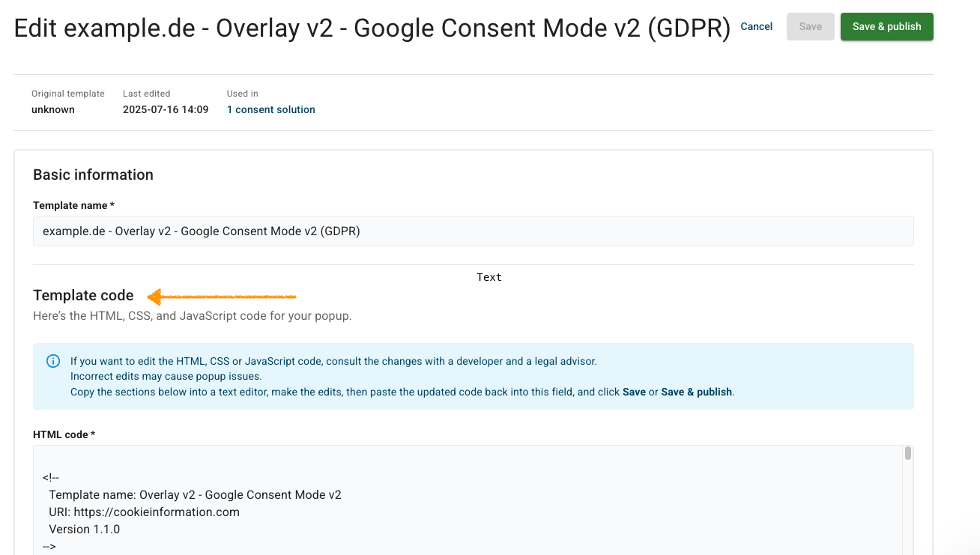Screen dimensions: 980x555
Task: Click the HTML code required field label
Action: (x=63, y=434)
